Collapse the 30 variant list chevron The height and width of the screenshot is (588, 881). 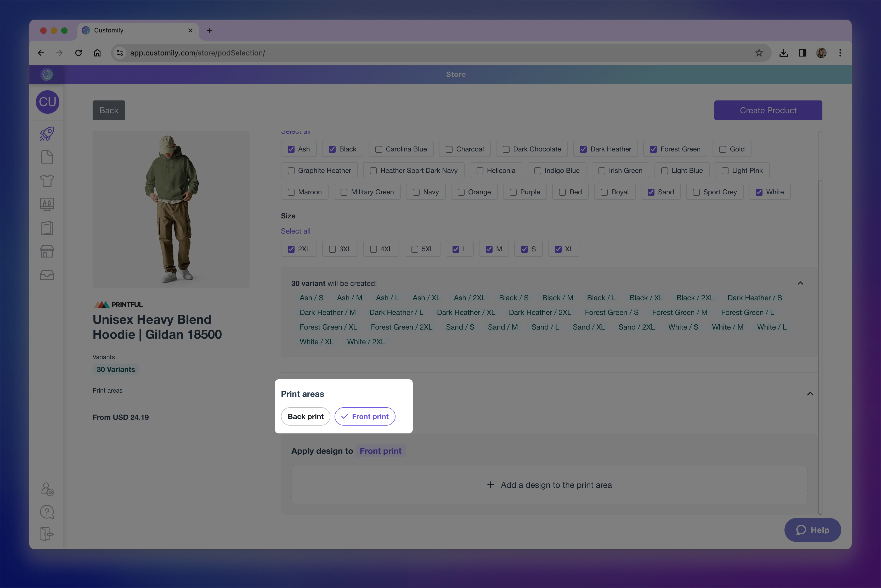(800, 283)
